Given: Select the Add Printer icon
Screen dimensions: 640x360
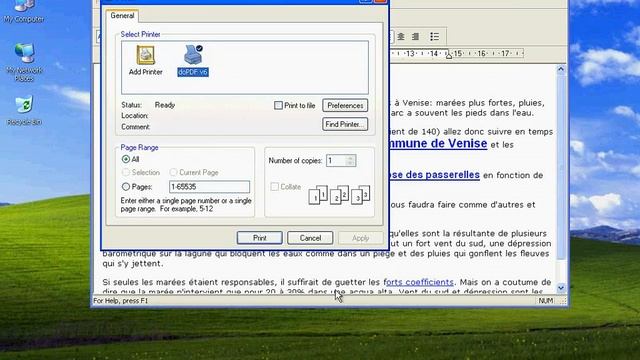Looking at the screenshot, I should pos(145,60).
